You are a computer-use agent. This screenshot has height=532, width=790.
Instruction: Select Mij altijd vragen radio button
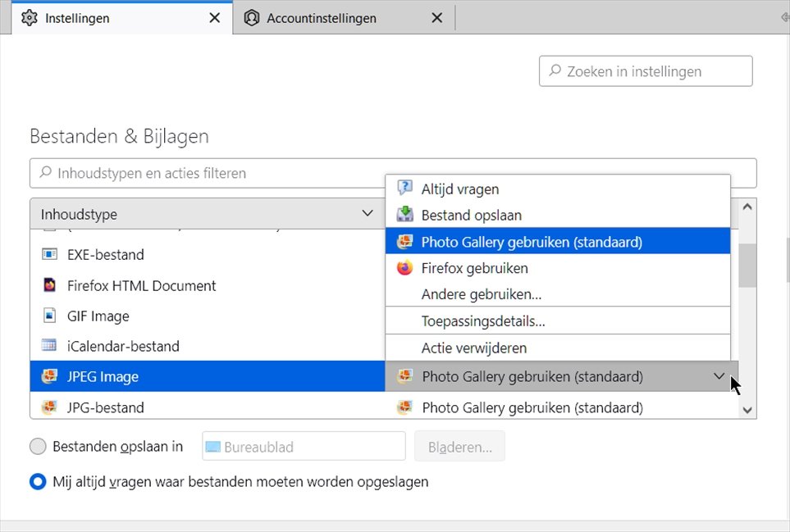(38, 482)
